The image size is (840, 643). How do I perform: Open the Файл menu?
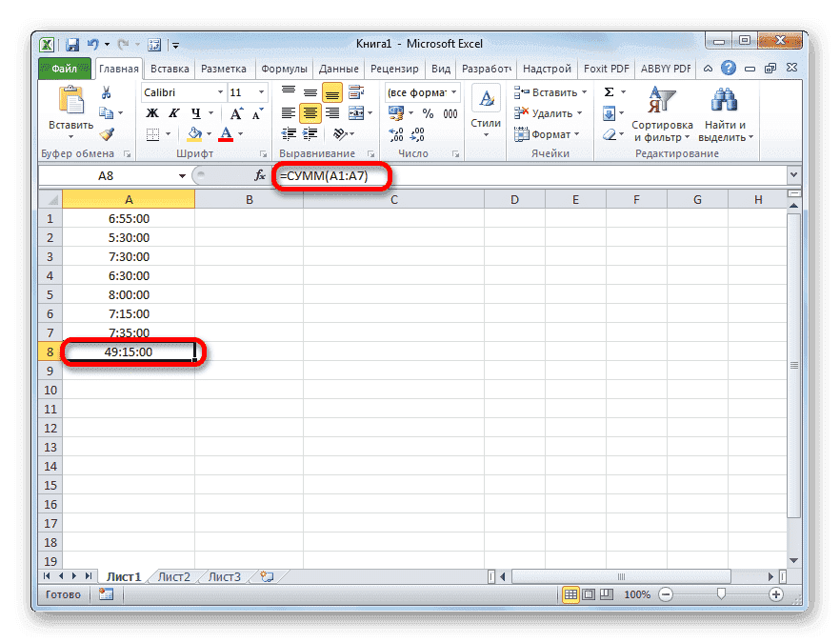click(x=63, y=68)
